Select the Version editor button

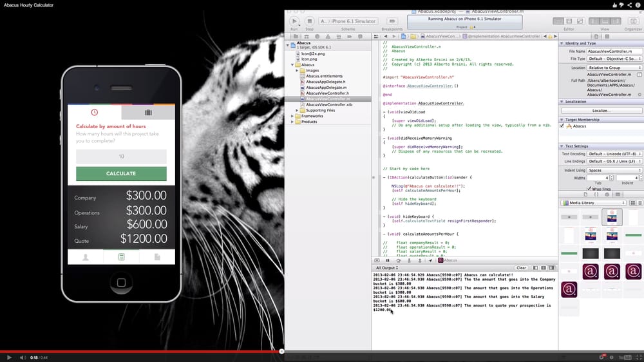coord(580,21)
